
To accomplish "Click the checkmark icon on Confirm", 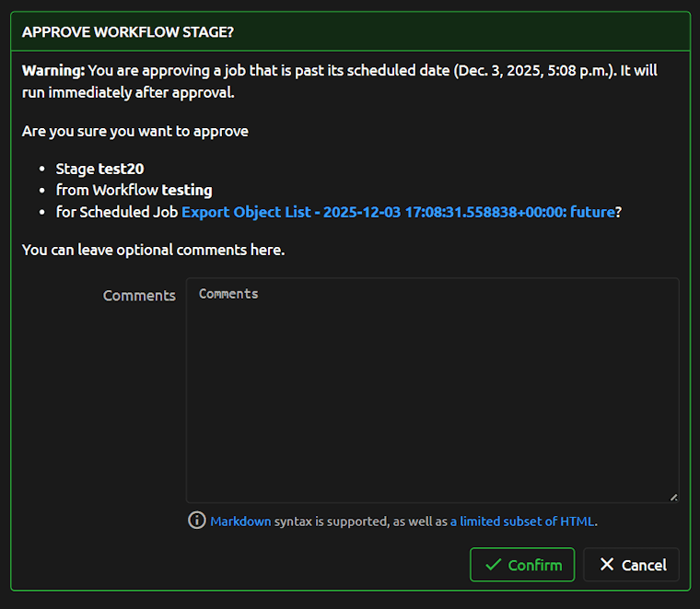I will click(493, 565).
